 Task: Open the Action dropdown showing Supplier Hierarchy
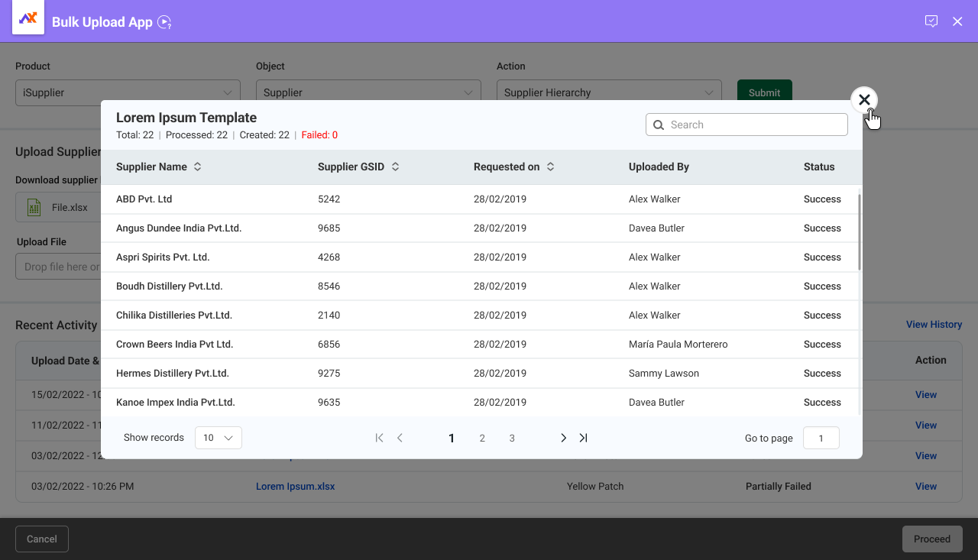click(x=609, y=92)
